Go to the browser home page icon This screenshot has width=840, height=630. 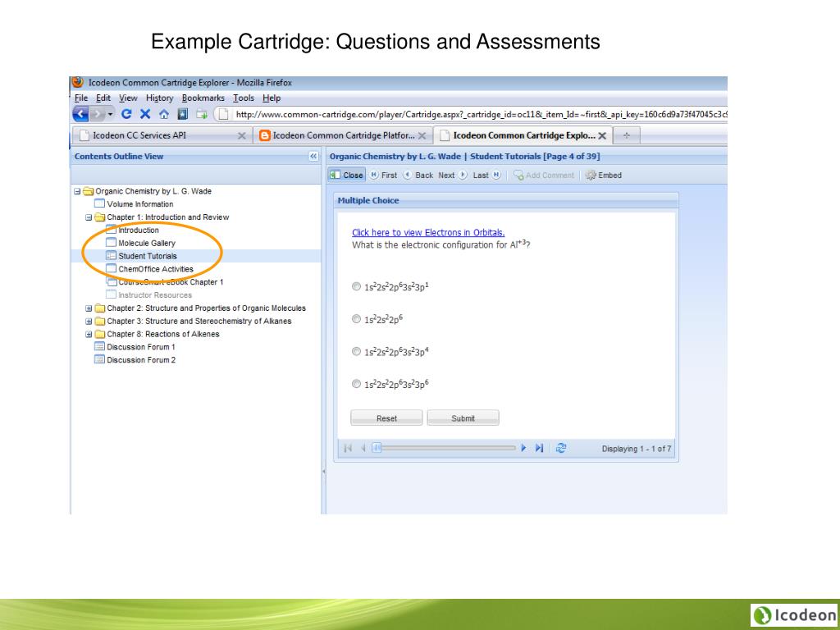coord(164,113)
